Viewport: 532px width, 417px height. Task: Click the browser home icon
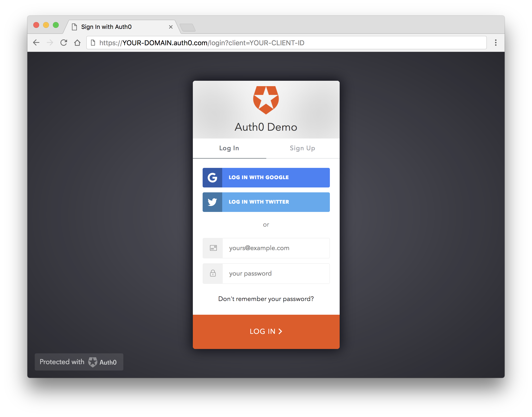click(77, 43)
